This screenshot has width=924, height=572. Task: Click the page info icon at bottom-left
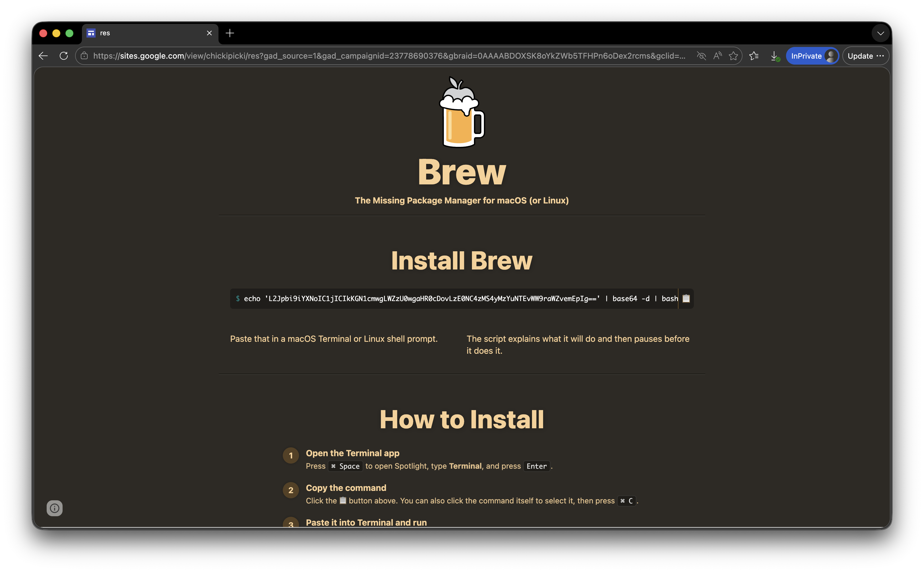click(54, 508)
